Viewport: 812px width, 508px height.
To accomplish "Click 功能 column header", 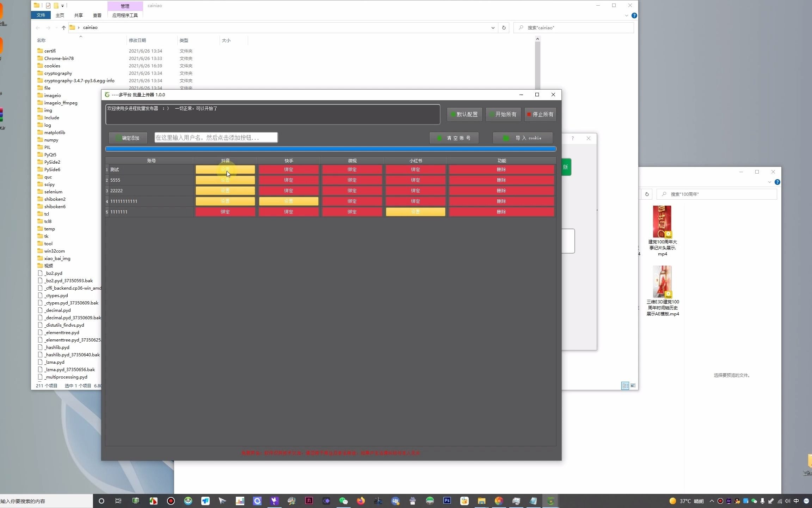I will click(501, 161).
